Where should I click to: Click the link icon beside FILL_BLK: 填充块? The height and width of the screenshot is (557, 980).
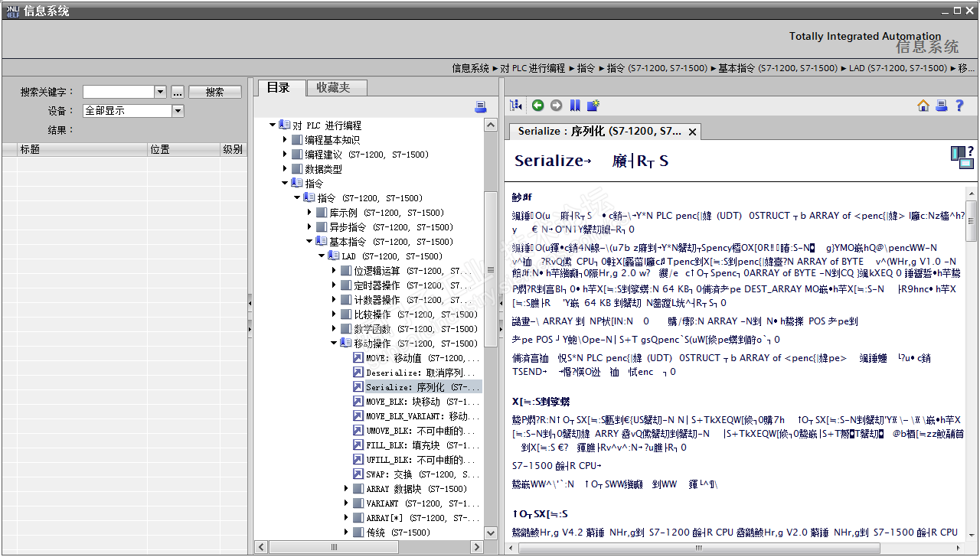click(x=358, y=445)
